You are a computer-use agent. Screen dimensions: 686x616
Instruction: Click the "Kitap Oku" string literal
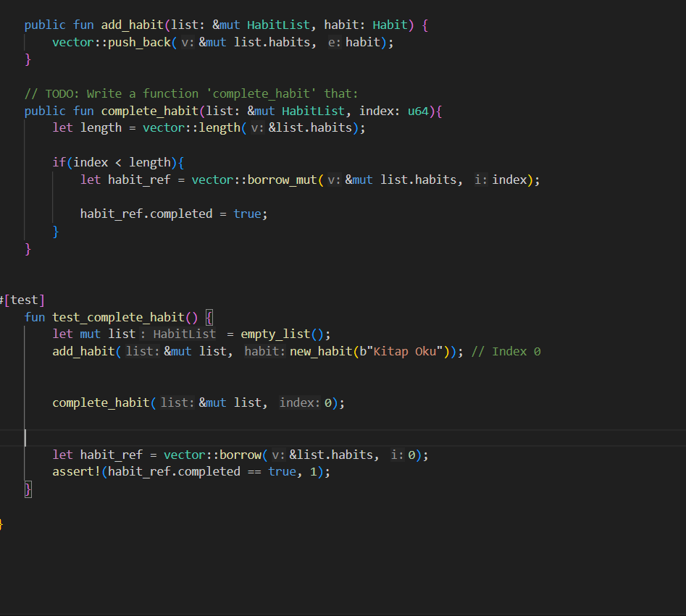click(x=407, y=350)
